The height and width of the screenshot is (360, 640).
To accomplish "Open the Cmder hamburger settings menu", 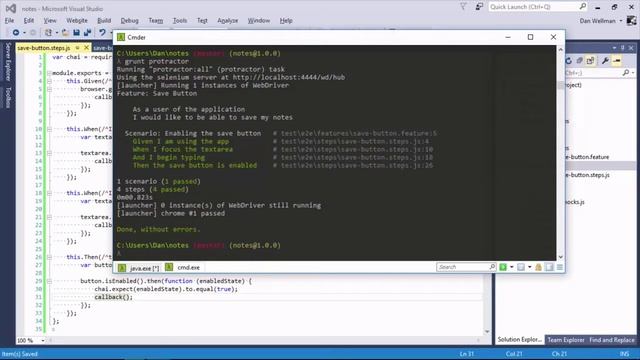I will click(x=560, y=267).
